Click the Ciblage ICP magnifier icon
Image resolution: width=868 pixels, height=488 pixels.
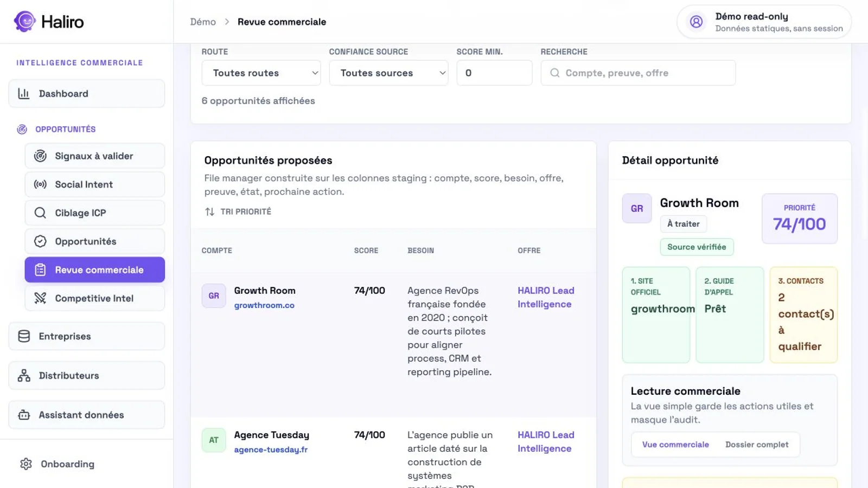click(x=40, y=213)
